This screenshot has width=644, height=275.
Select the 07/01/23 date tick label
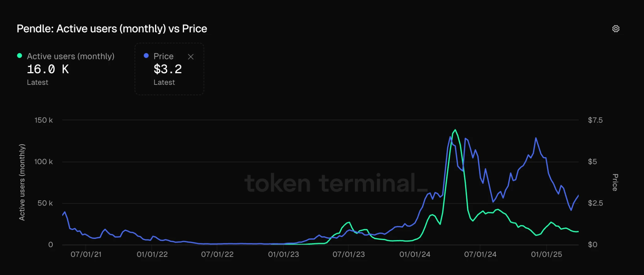349,254
